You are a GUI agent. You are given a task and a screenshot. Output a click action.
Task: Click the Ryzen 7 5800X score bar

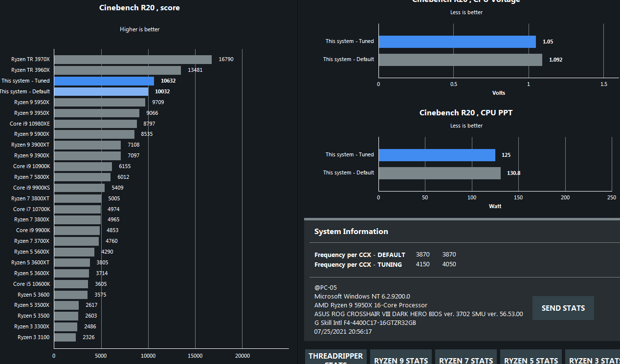click(x=82, y=177)
